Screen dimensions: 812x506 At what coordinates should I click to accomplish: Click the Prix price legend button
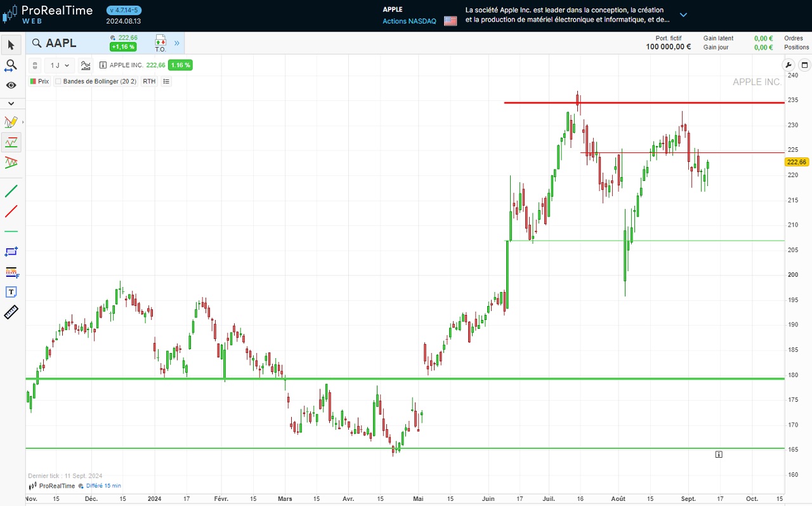tap(39, 81)
